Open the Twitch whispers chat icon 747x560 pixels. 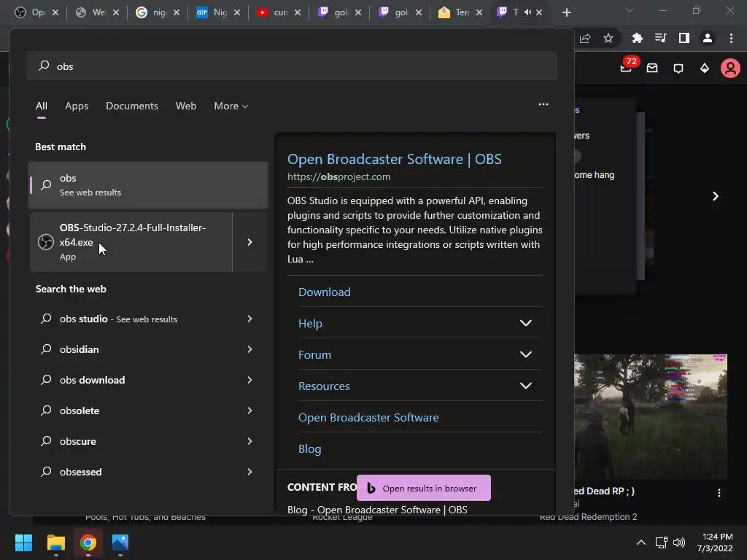(678, 69)
